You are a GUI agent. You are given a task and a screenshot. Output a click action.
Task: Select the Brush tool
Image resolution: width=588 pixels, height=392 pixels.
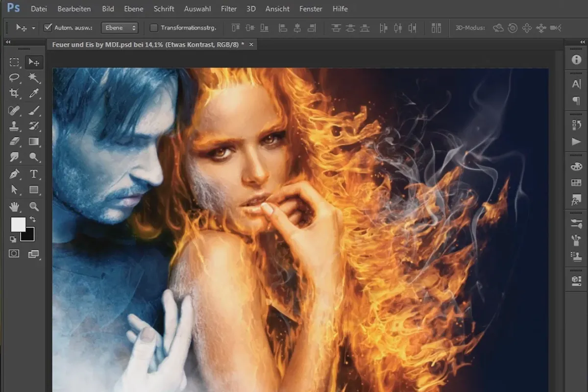click(34, 110)
